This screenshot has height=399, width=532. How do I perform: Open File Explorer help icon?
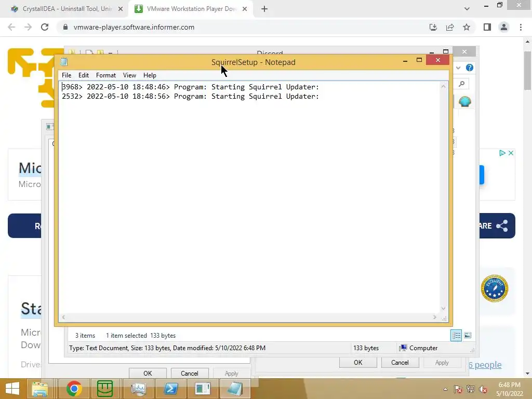[470, 68]
